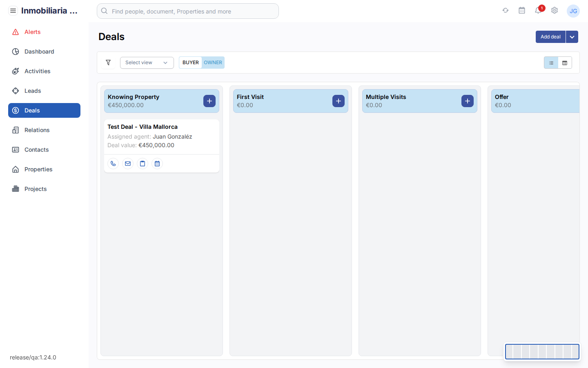Viewport: 588px width, 368px height.
Task: Switch to kanban card view mode
Action: coord(565,63)
